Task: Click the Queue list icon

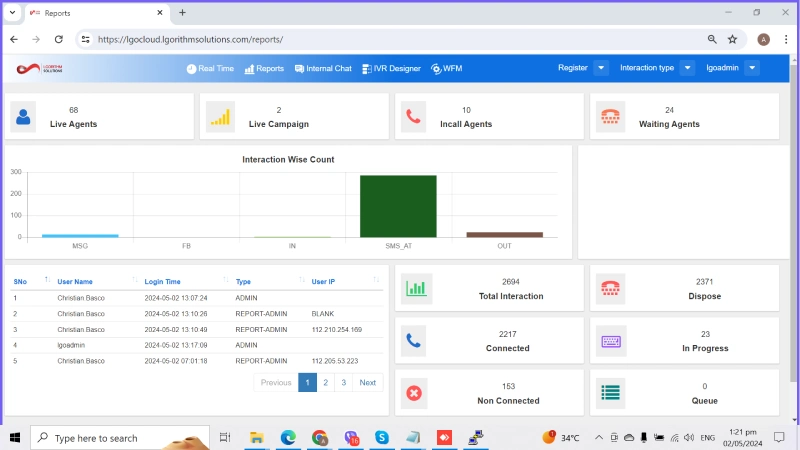Action: point(610,393)
